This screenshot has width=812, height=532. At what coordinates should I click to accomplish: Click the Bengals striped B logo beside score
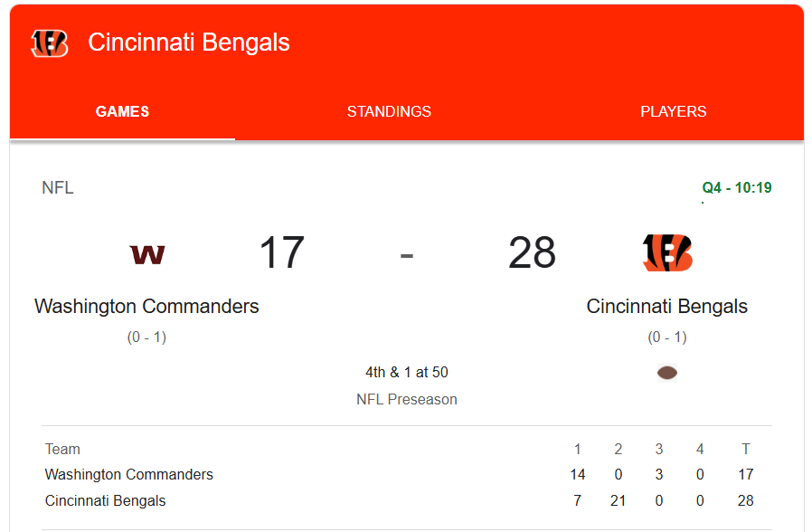coord(667,252)
